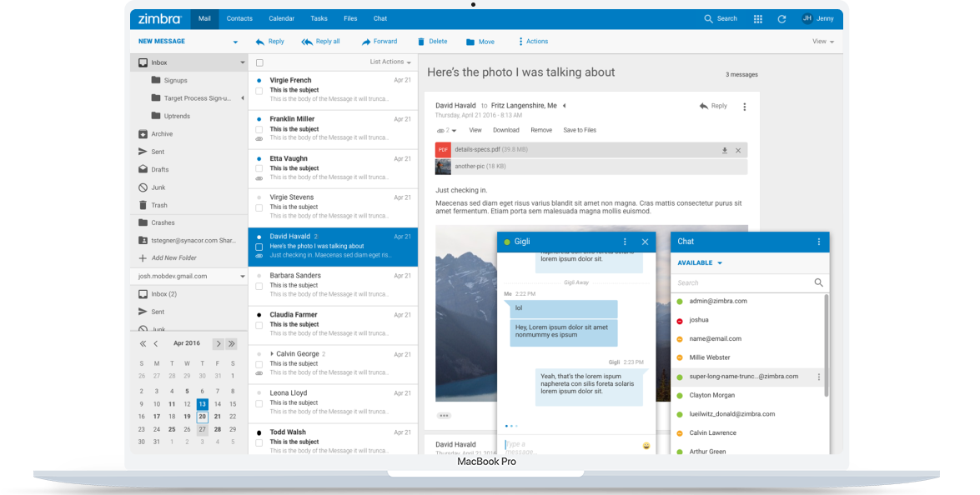Refresh mail using the reload icon
The image size is (980, 495).
pos(781,17)
